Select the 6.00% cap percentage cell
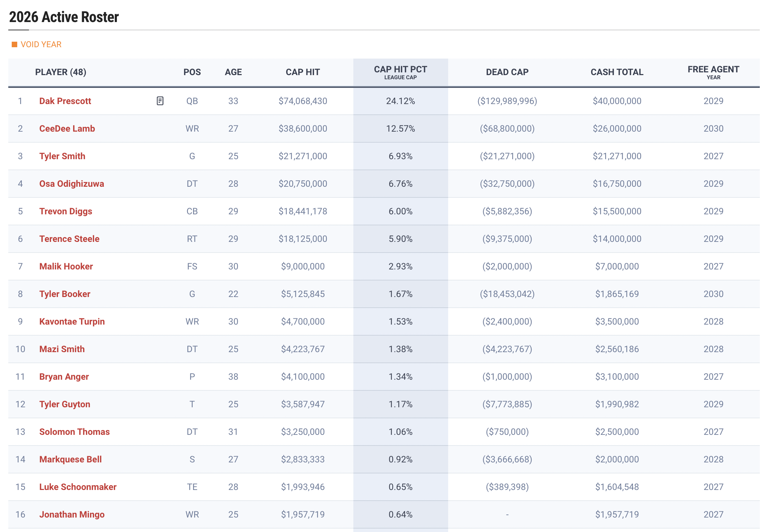This screenshot has height=532, width=766. coord(401,211)
